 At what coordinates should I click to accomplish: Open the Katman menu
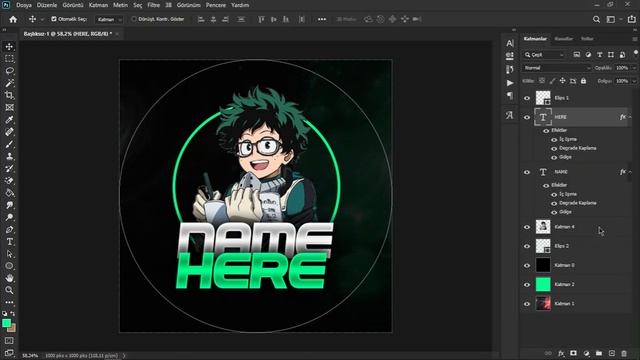(98, 5)
